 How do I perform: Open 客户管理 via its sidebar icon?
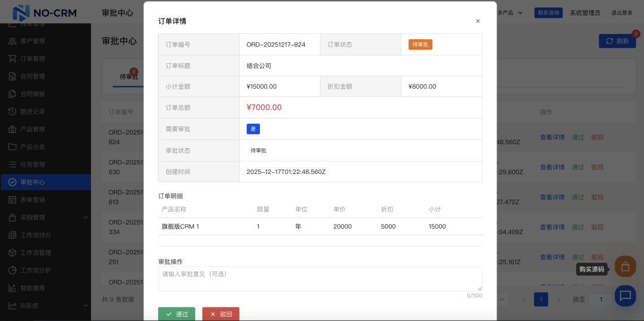[x=13, y=41]
